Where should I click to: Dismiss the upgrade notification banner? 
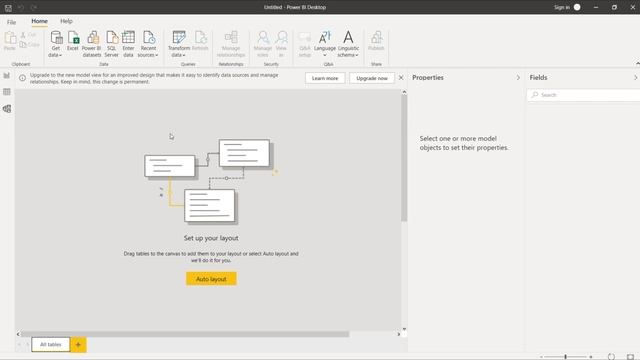pos(401,78)
